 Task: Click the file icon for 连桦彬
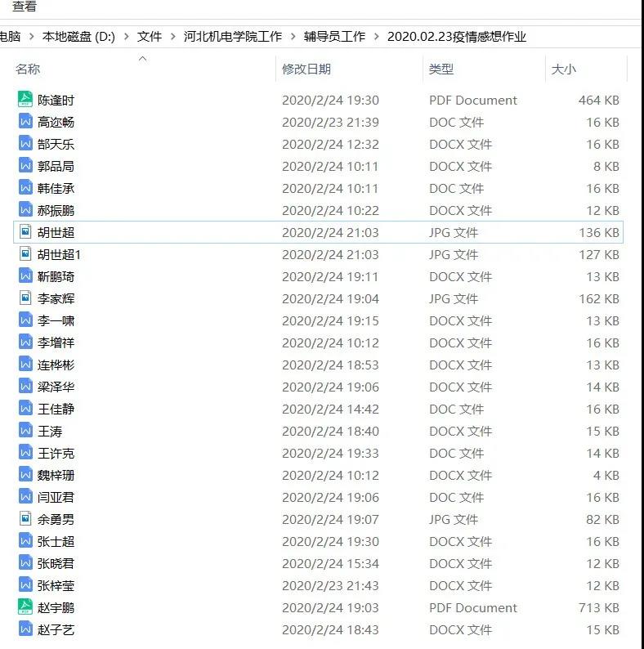pyautogui.click(x=25, y=365)
